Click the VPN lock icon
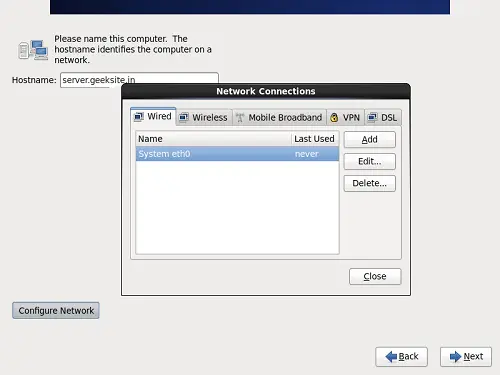The width and height of the screenshot is (500, 375). click(x=334, y=118)
